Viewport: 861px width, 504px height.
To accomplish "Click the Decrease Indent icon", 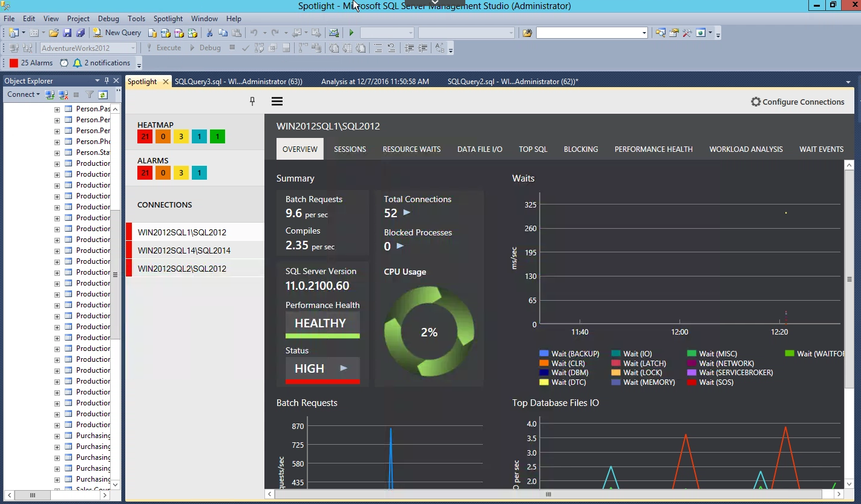I will (409, 48).
